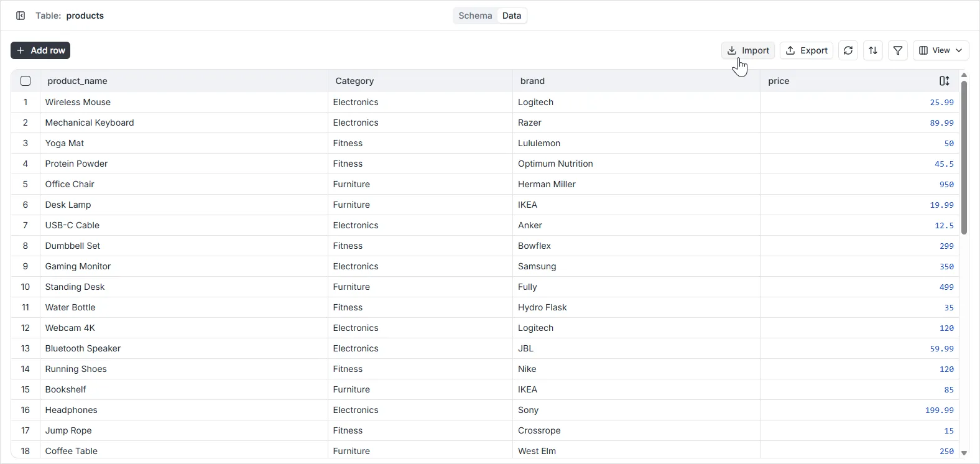Click the brand column header

pyautogui.click(x=532, y=81)
